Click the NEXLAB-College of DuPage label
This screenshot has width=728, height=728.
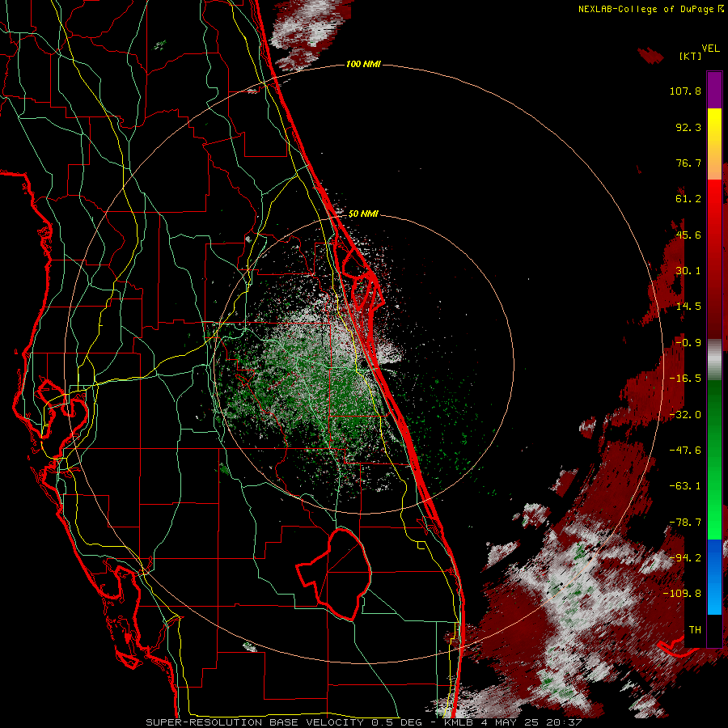tap(645, 9)
